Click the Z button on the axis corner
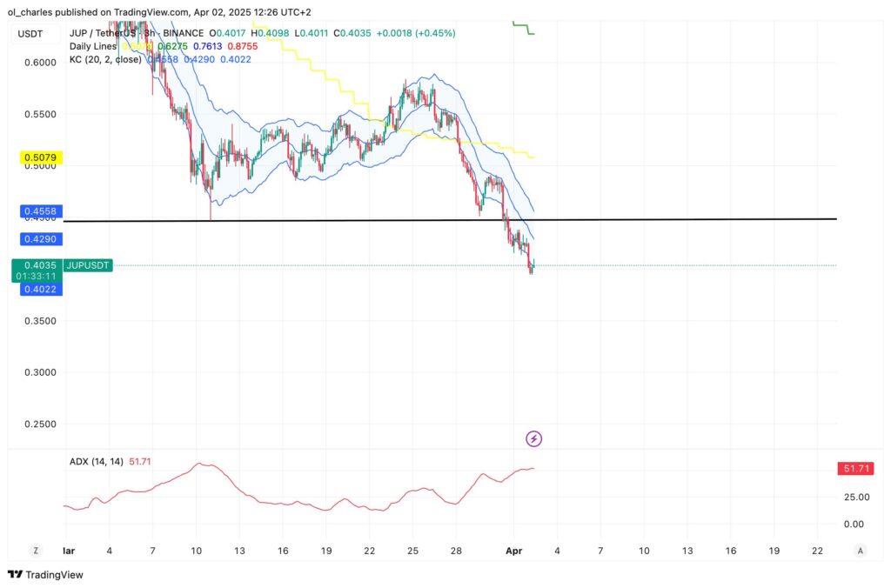Screen dimensions: 891x588 (35, 551)
